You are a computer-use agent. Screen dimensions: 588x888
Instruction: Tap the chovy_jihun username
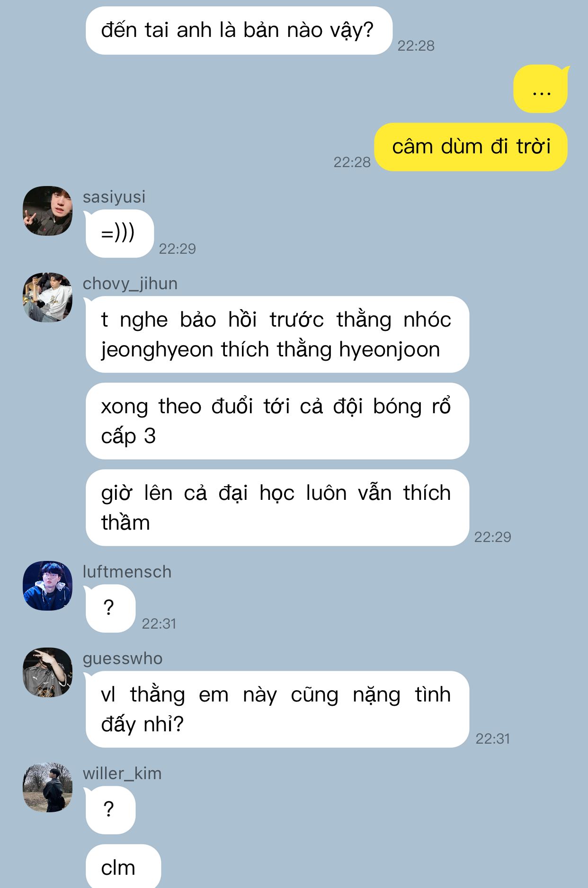tap(130, 284)
